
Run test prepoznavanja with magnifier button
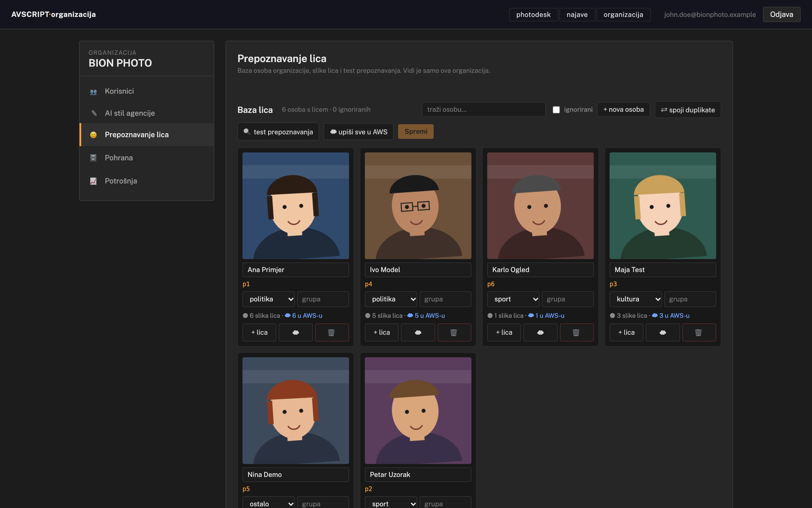point(278,132)
